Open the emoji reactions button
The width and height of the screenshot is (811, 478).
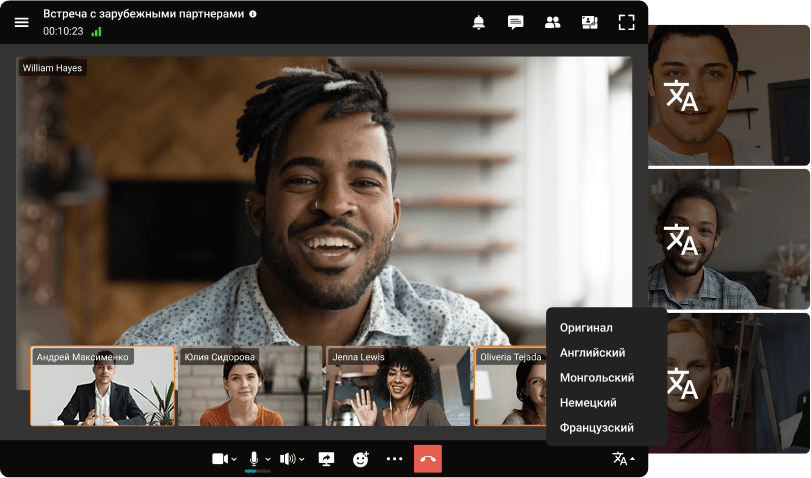pyautogui.click(x=361, y=459)
